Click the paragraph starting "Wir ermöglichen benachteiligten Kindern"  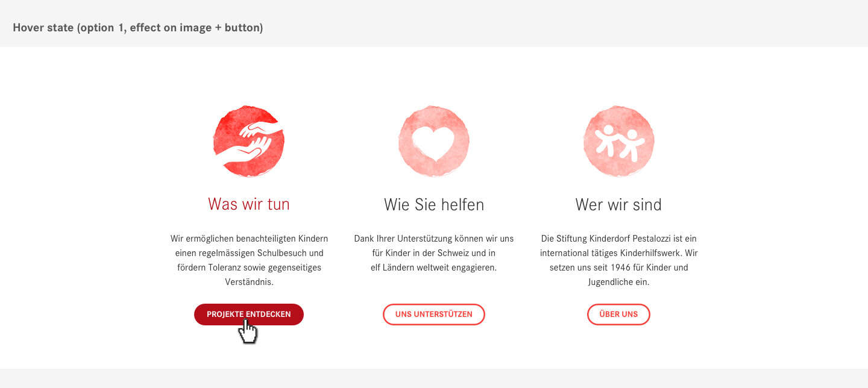pyautogui.click(x=249, y=260)
